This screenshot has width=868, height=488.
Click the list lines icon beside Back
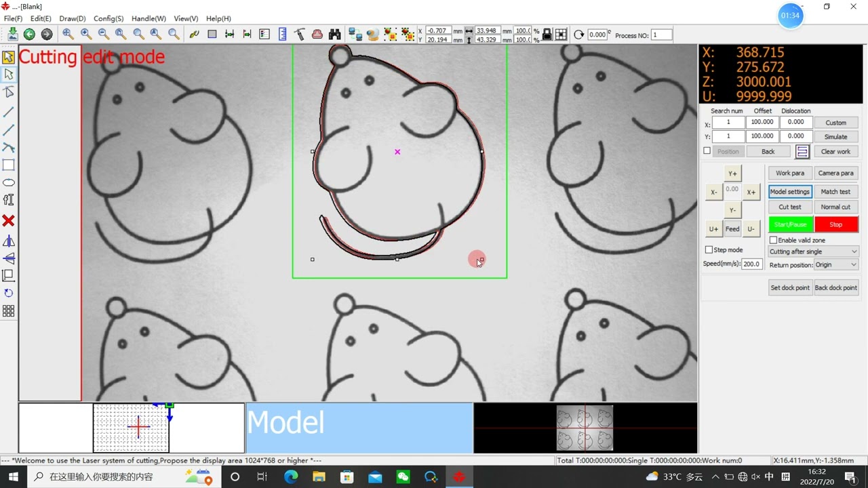click(x=802, y=152)
